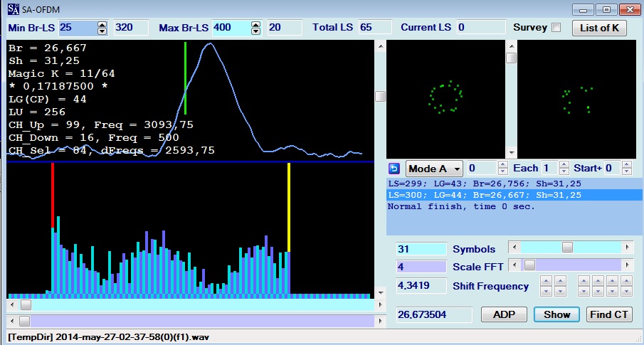The image size is (644, 345).
Task: Click the field showing 20 beside Max Br-LS
Action: point(285,28)
